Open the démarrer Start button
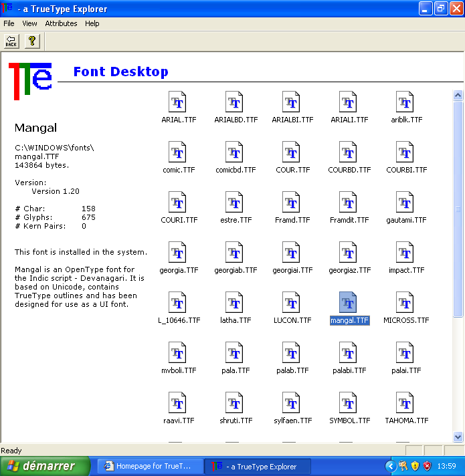This screenshot has width=465, height=476. [45, 466]
